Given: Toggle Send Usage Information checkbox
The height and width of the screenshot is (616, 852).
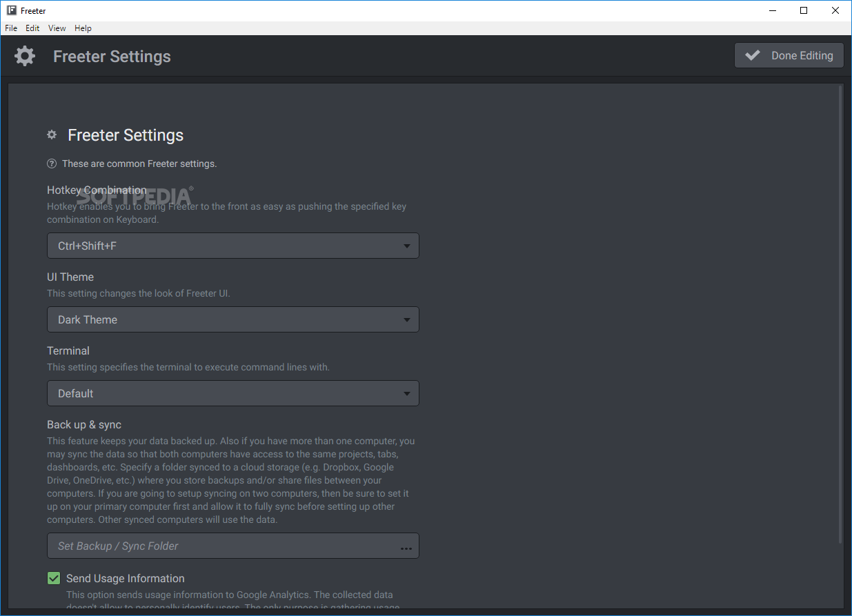Looking at the screenshot, I should click(54, 578).
